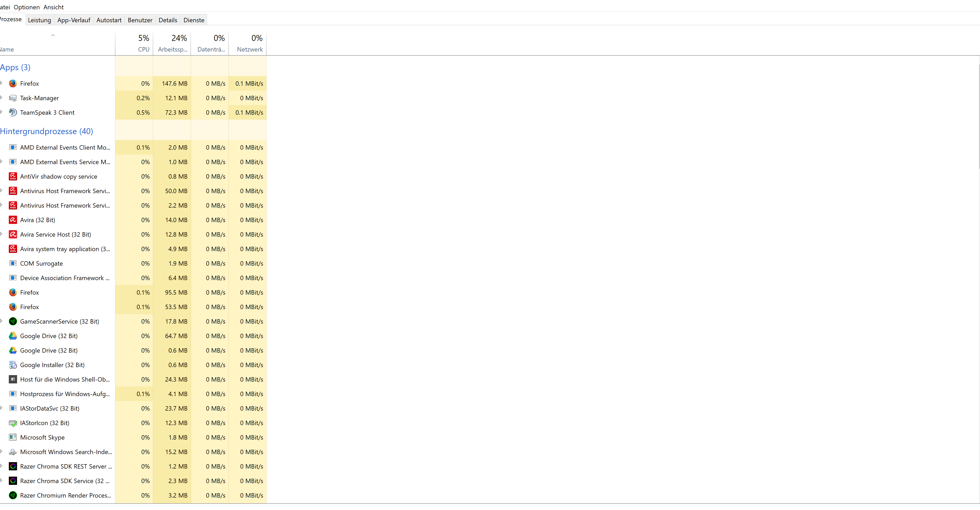Expand the Firefox app entry
The width and height of the screenshot is (980, 510).
pyautogui.click(x=1, y=83)
